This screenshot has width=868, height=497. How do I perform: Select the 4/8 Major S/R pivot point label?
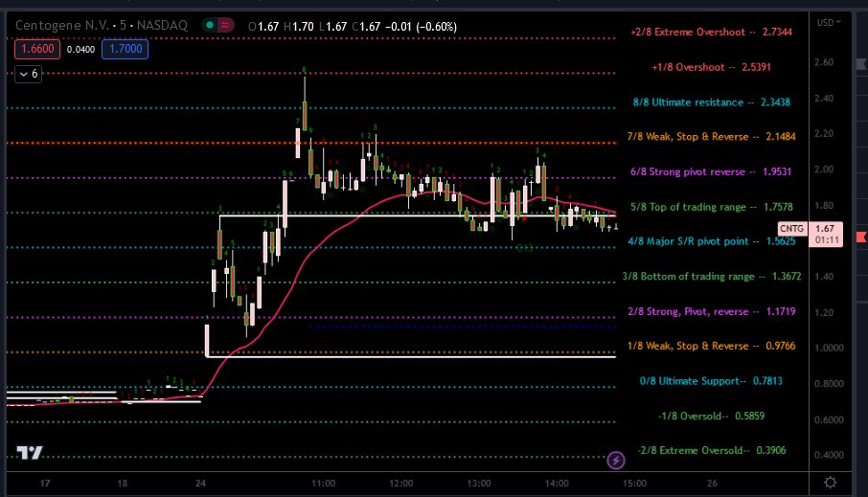coord(711,241)
